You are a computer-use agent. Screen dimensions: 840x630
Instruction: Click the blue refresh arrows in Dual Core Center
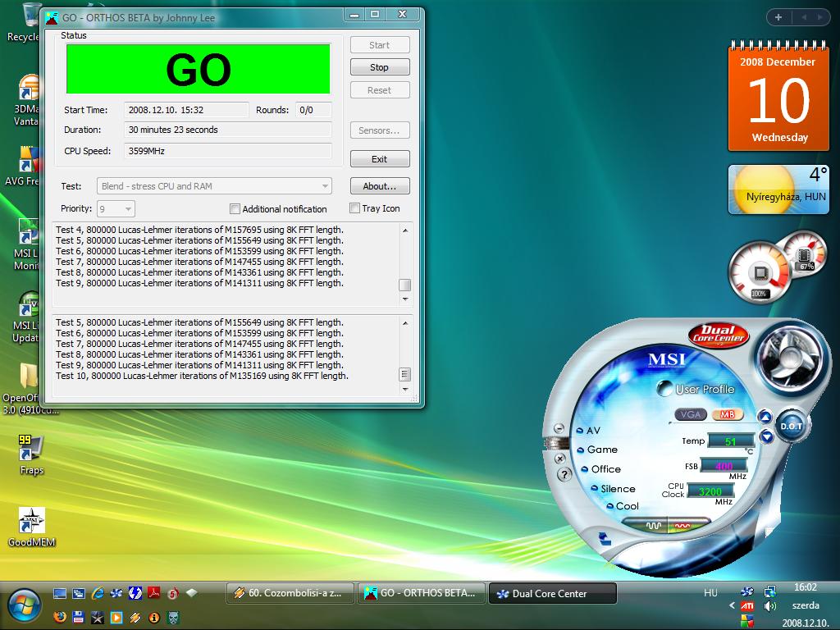pos(605,538)
